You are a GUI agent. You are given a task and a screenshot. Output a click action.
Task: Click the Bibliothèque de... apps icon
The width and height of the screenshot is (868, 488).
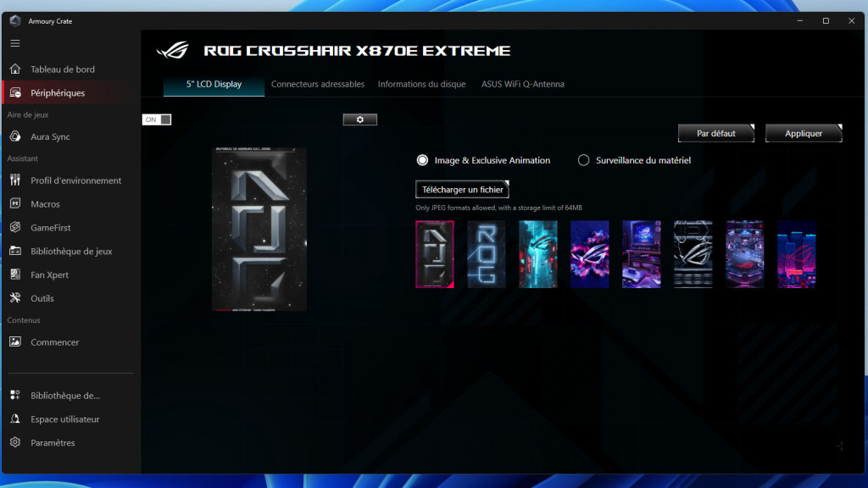(x=15, y=396)
